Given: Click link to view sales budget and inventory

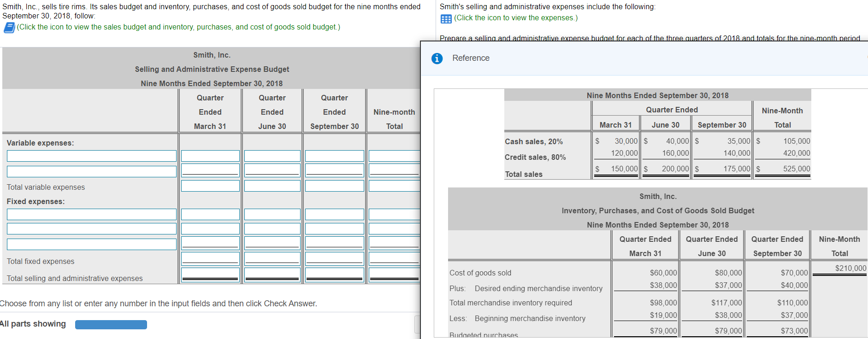Looking at the screenshot, I should click(x=178, y=27).
